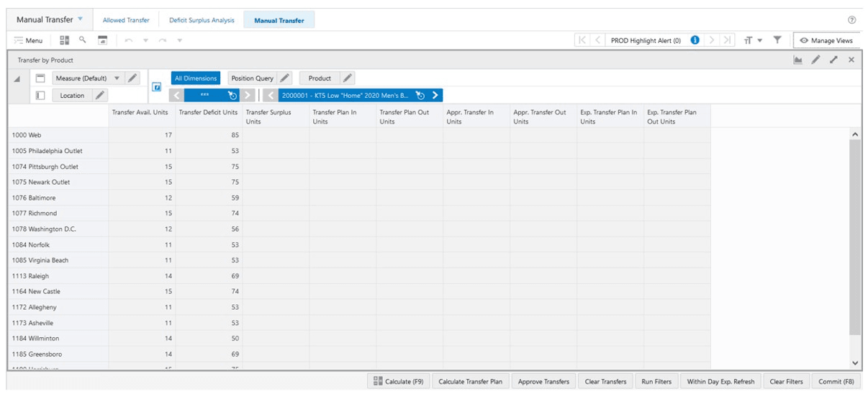
Task: Click the row-axis layout icon beside Location
Action: (40, 95)
